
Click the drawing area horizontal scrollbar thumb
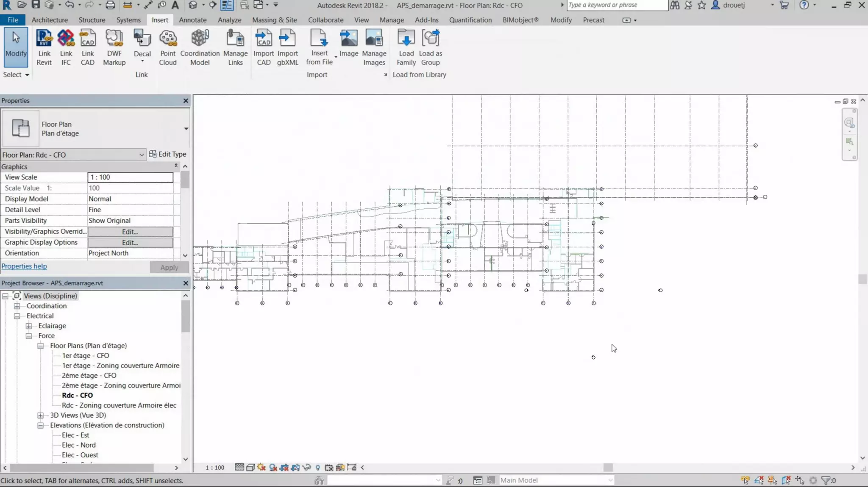(608, 468)
